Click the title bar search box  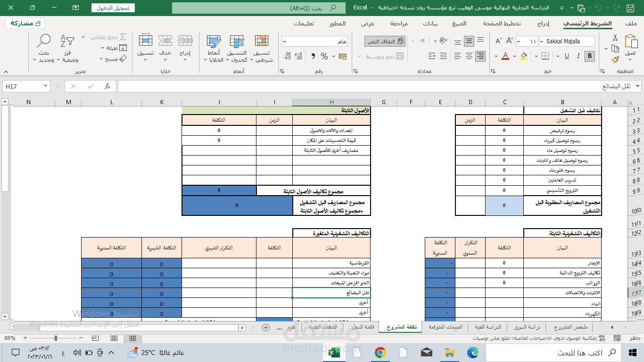[x=258, y=8]
